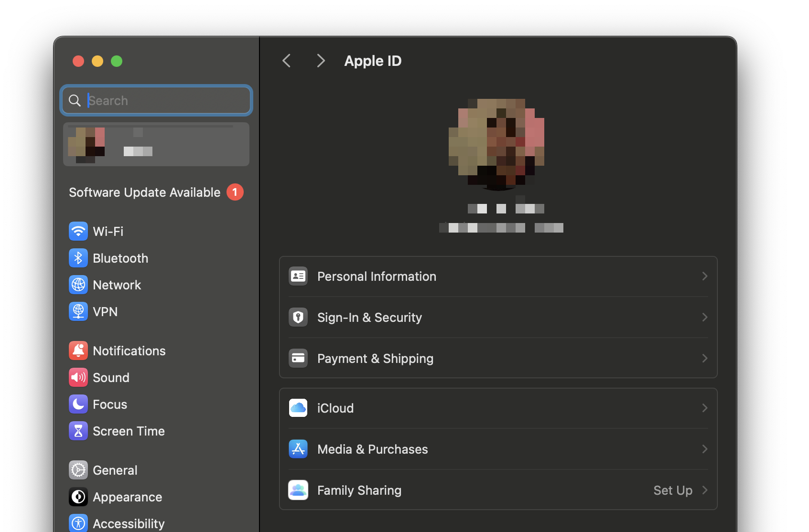Screen dimensions: 809x532
Task: Click the Sound speaker icon
Action: click(x=78, y=378)
